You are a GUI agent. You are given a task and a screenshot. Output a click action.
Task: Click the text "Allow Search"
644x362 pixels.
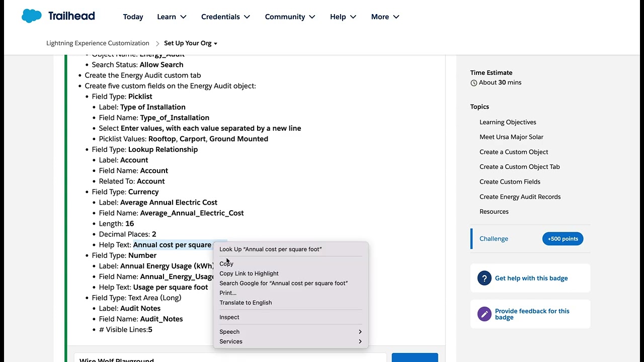[162, 65]
